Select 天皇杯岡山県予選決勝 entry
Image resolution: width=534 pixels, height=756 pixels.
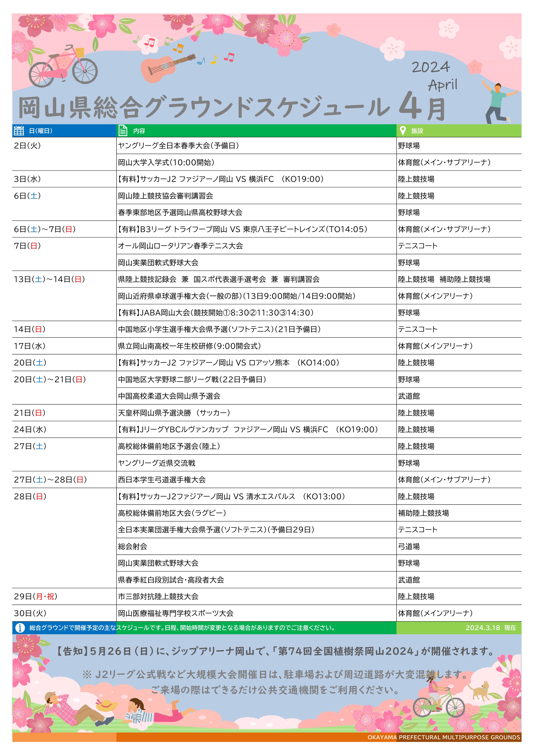pyautogui.click(x=174, y=412)
